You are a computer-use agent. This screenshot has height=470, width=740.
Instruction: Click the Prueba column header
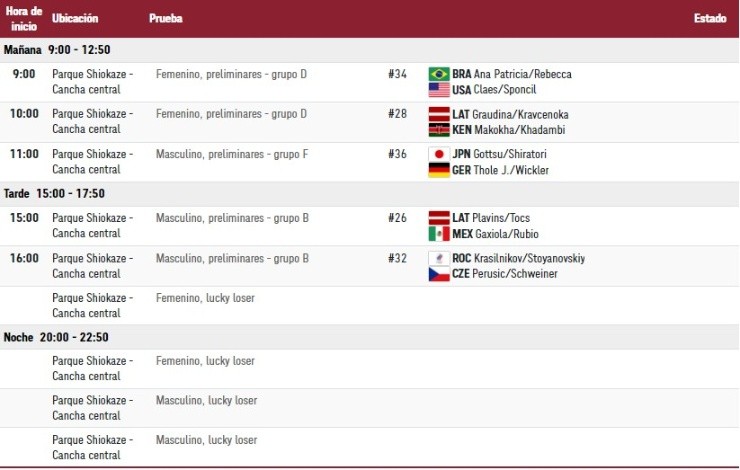[166, 19]
